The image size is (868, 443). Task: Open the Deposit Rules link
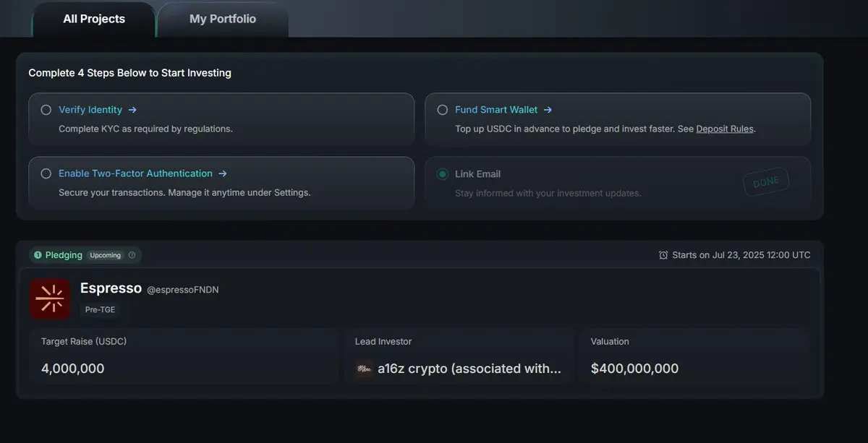click(725, 129)
